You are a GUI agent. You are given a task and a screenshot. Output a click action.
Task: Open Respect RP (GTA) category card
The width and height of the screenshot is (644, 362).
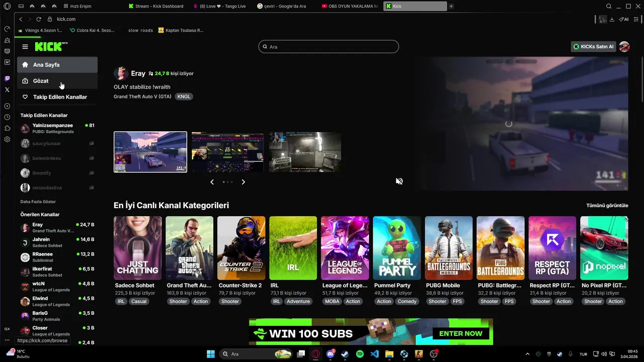(x=552, y=248)
